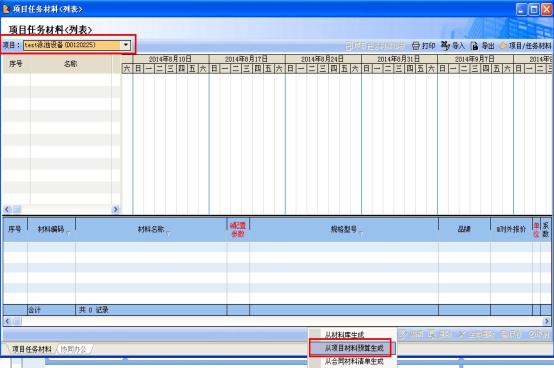
Task: Click the 合计 total row label
Action: [34, 310]
